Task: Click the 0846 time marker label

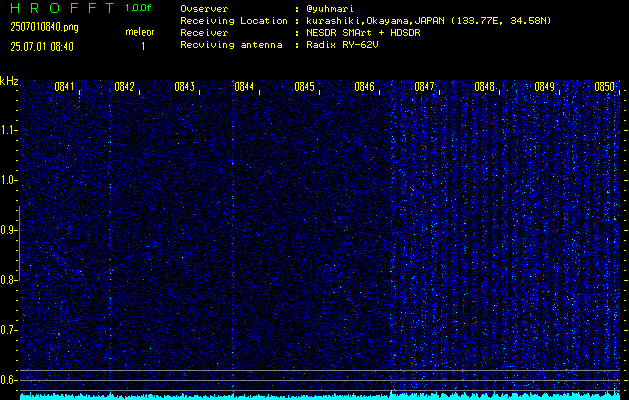Action: [364, 87]
